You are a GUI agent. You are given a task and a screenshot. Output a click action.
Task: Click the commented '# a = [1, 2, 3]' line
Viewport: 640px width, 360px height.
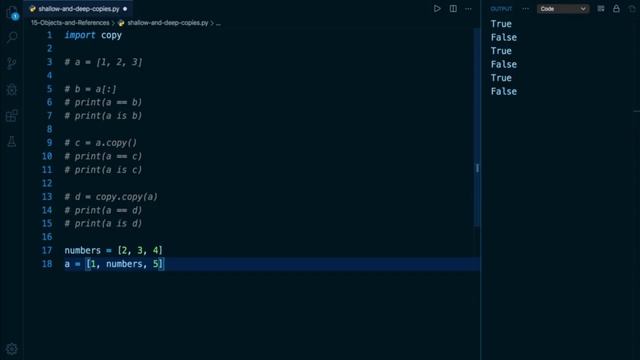pyautogui.click(x=103, y=62)
